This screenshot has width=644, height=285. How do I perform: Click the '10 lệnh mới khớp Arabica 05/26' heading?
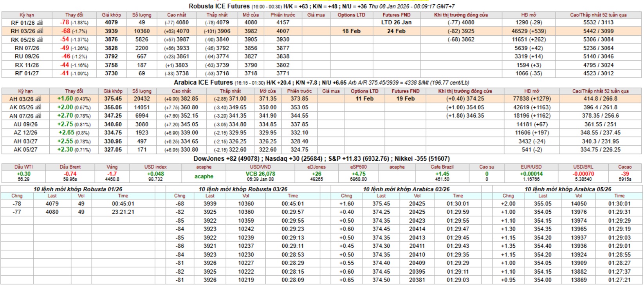pos(568,189)
